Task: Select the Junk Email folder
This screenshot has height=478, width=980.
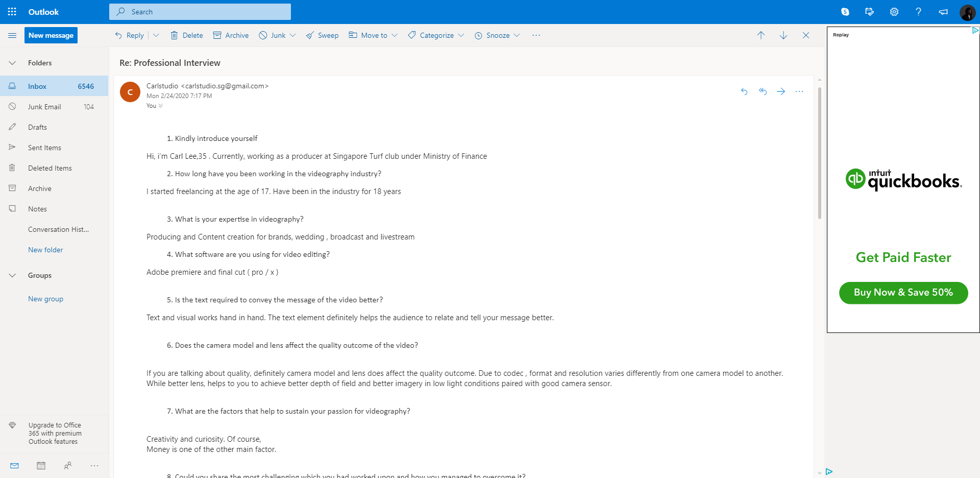Action: [x=44, y=107]
